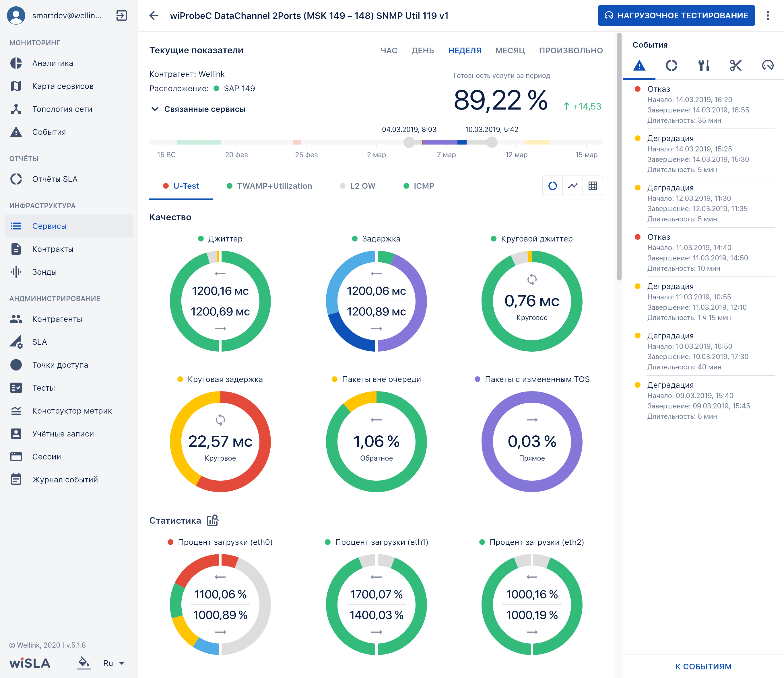Open the Ru language dropdown
This screenshot has width=784, height=678.
[x=114, y=663]
